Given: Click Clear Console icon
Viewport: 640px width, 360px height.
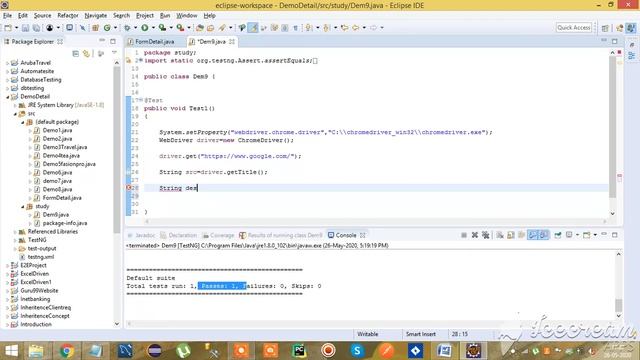Looking at the screenshot, I should click(500, 235).
